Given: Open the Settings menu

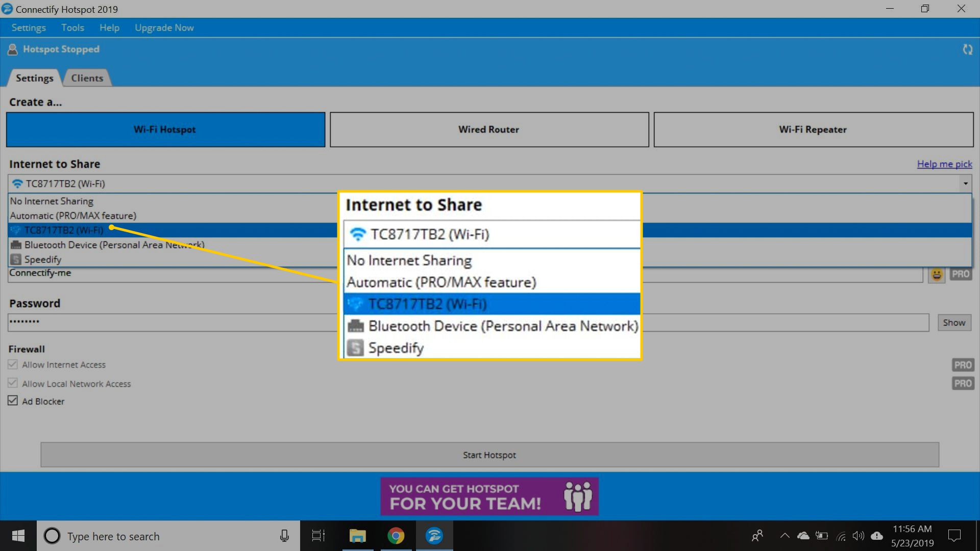Looking at the screenshot, I should tap(29, 28).
